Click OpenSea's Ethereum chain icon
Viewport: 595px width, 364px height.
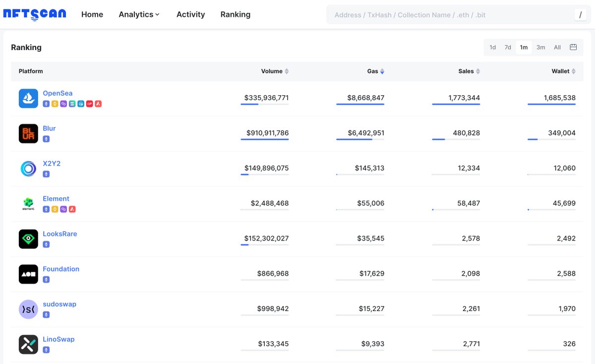point(46,104)
